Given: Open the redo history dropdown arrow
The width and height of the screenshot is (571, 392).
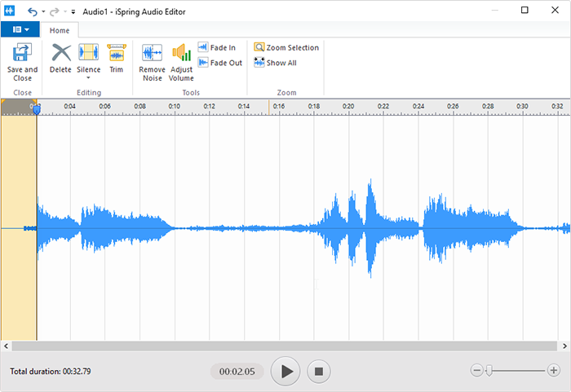Looking at the screenshot, I should (x=65, y=11).
